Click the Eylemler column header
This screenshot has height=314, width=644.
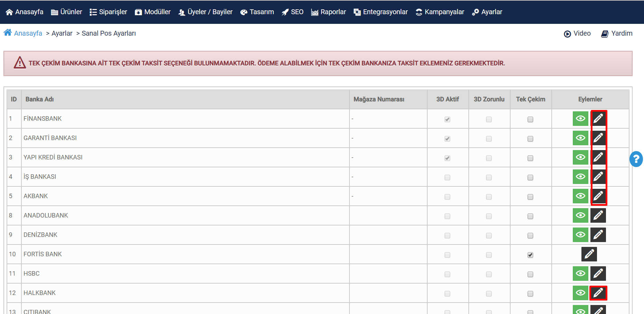click(x=590, y=99)
